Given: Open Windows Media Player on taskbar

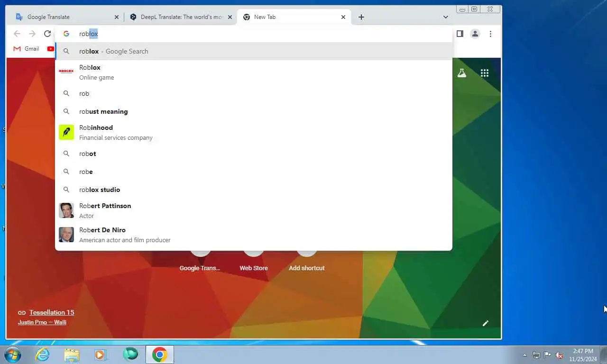Looking at the screenshot, I should coord(101,355).
